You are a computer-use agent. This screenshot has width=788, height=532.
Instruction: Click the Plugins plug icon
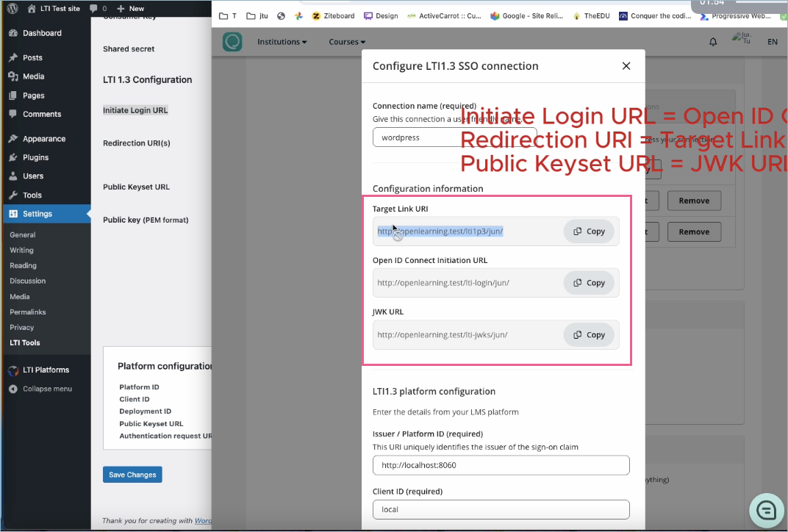click(13, 157)
